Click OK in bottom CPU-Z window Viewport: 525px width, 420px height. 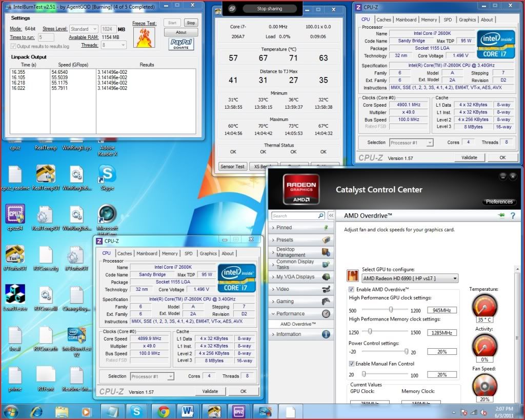[x=244, y=391]
